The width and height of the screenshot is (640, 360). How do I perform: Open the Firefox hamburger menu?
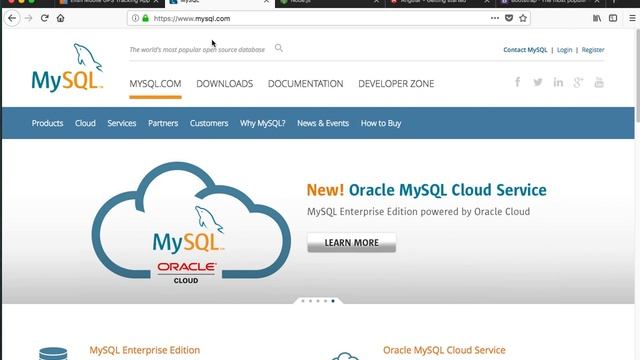click(x=632, y=18)
